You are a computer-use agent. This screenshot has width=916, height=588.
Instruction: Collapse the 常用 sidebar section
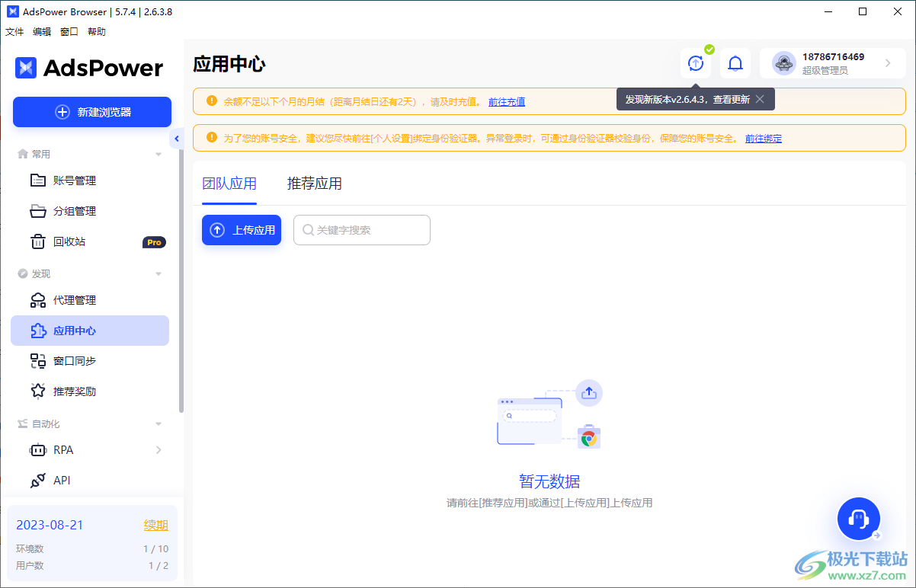(159, 153)
